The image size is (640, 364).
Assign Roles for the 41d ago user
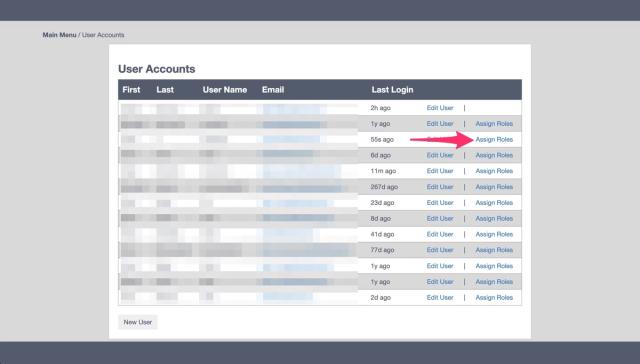[x=494, y=234]
